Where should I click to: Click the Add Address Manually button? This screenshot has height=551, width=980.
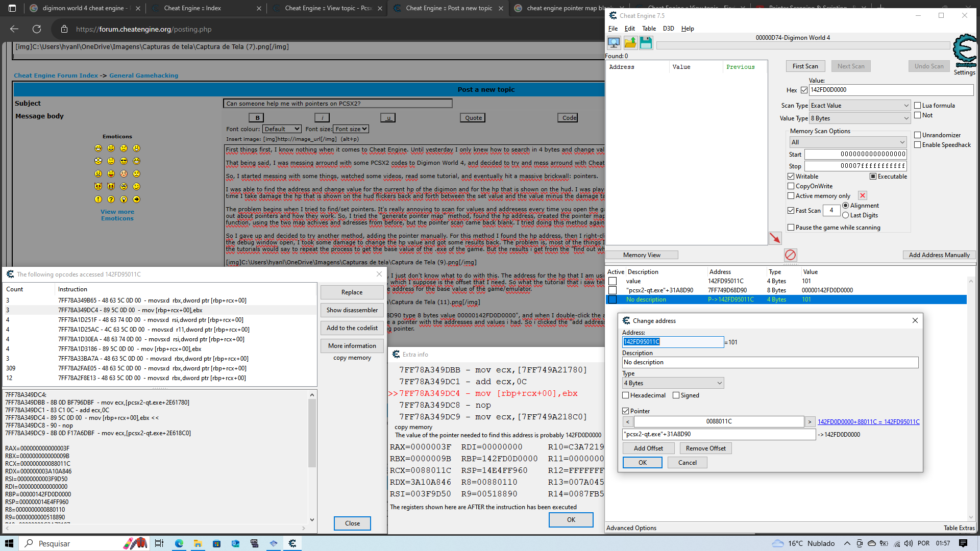click(x=938, y=255)
